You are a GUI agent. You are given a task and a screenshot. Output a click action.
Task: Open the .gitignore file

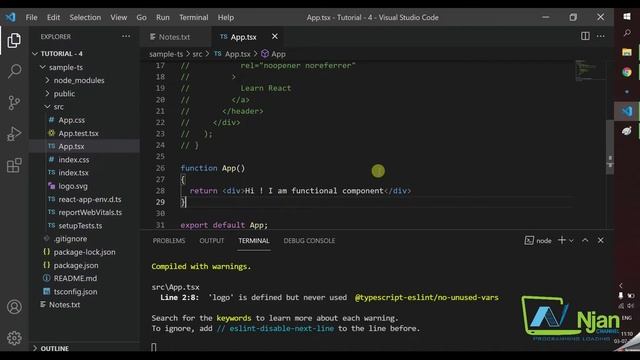[70, 239]
